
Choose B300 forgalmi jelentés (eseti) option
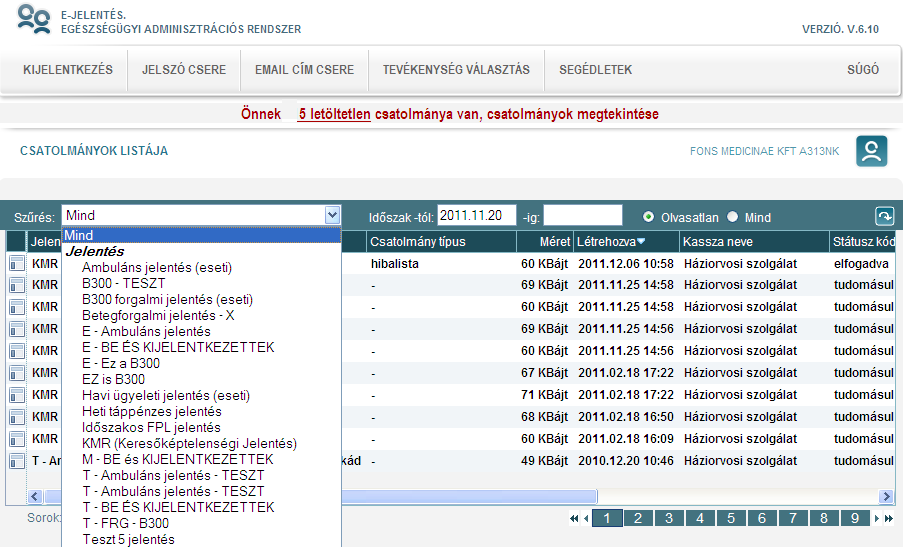[168, 299]
